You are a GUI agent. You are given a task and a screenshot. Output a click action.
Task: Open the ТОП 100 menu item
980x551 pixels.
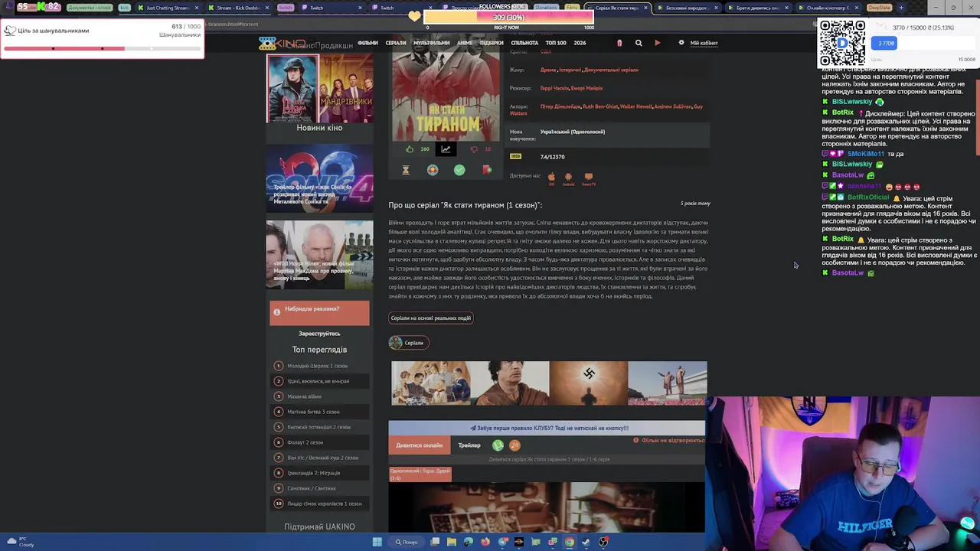(x=556, y=43)
